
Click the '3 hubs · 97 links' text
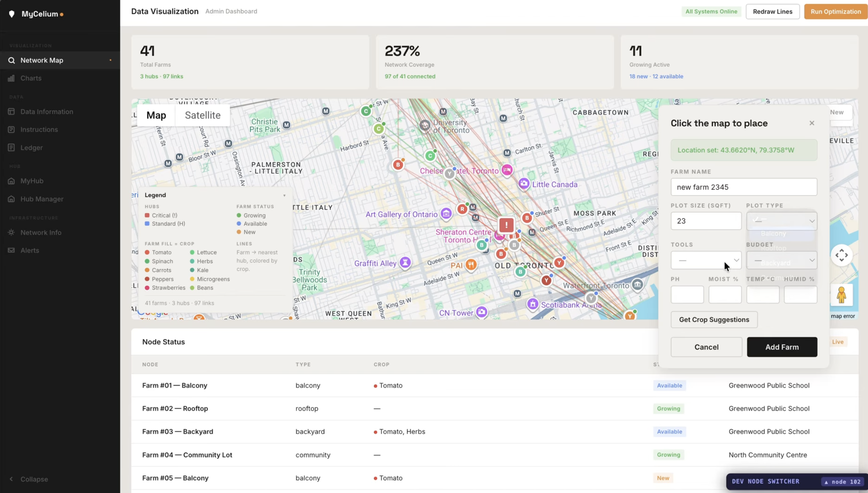tap(161, 77)
